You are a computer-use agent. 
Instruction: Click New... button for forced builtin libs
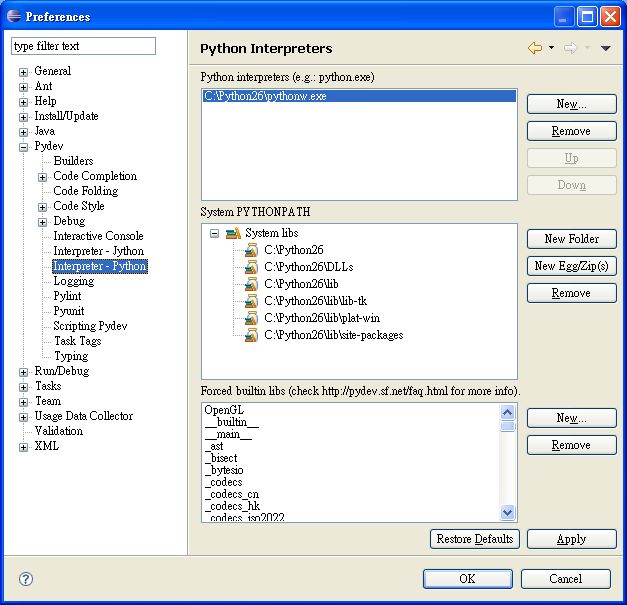click(x=571, y=418)
